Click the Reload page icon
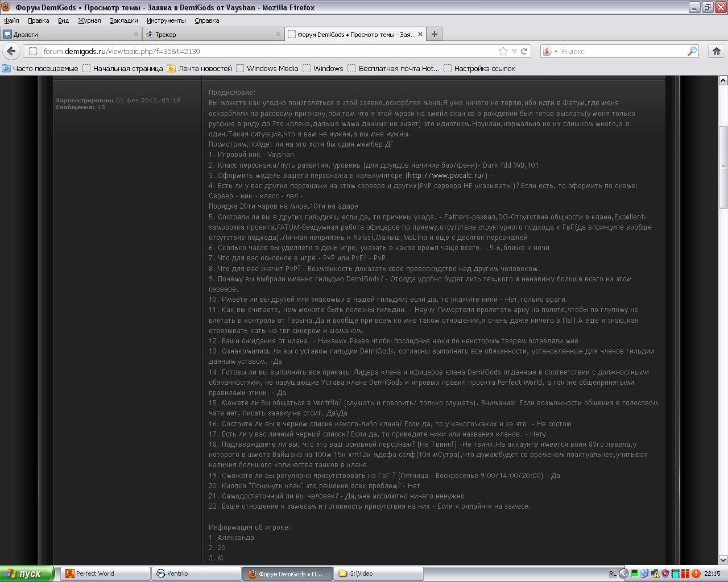The height and width of the screenshot is (582, 728). tap(524, 51)
